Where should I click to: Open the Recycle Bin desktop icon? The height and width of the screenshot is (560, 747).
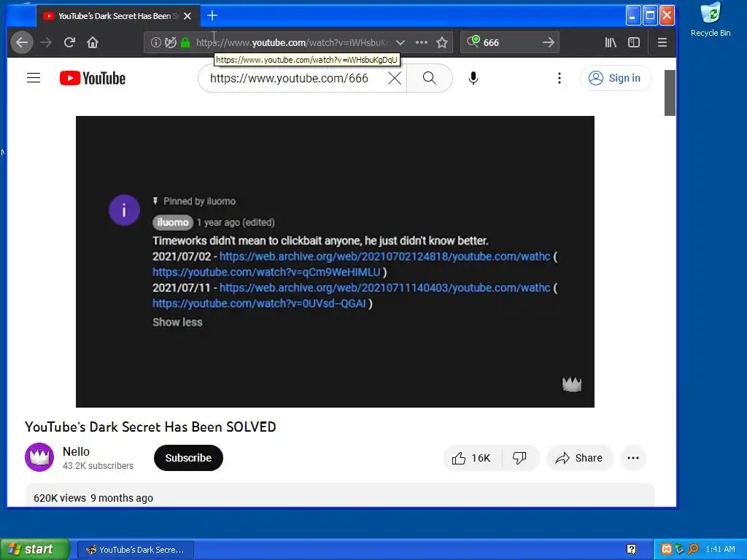coord(711,20)
